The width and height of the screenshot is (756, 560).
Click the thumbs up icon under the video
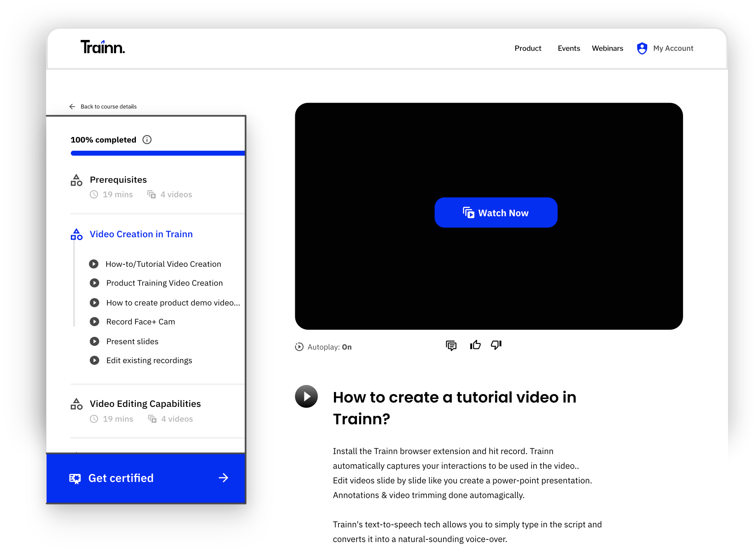pos(475,345)
